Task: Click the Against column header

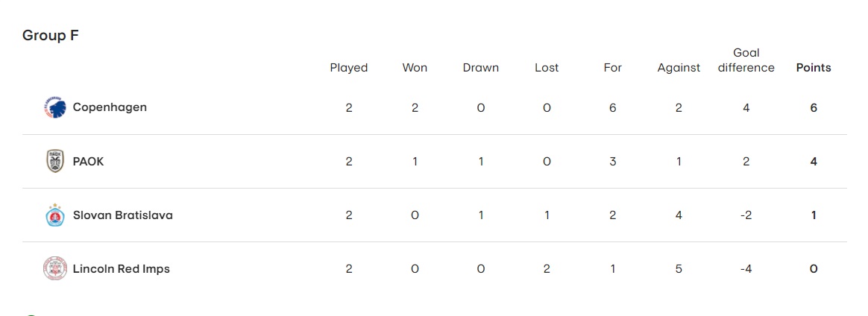Action: 679,68
